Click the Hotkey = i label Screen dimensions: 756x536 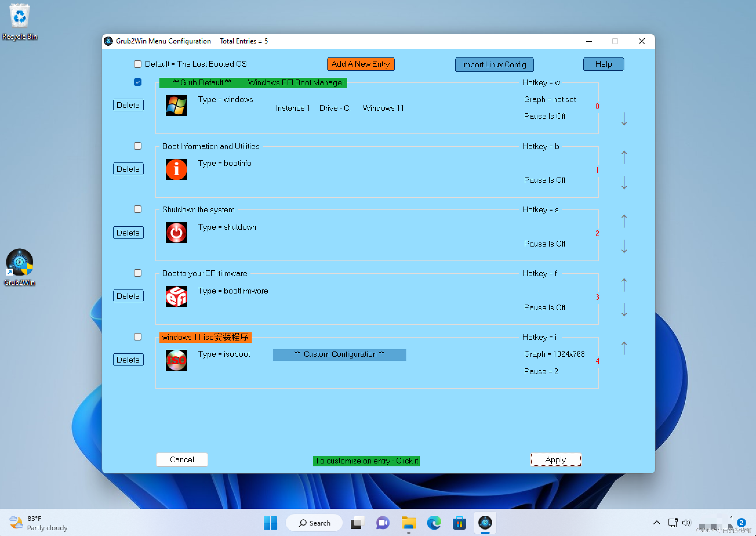[539, 337]
